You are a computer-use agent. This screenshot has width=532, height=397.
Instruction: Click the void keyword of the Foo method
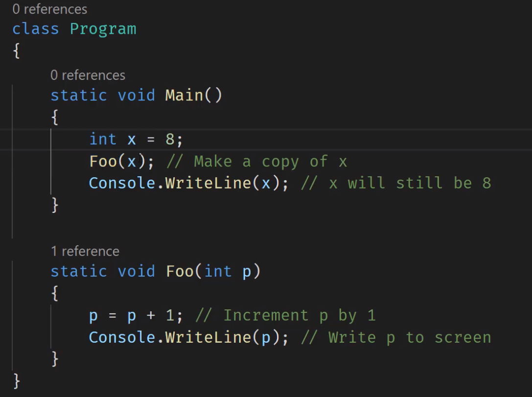click(136, 271)
